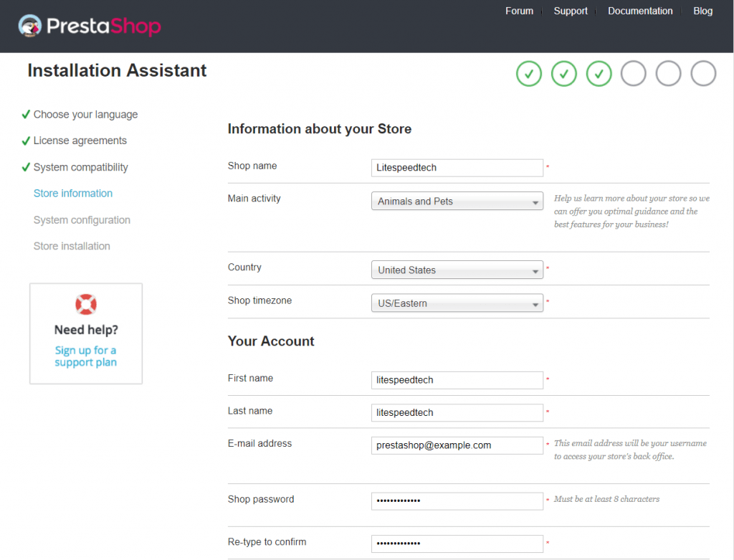Go to System compatibility step
Screen dimensions: 734x560
coord(80,167)
